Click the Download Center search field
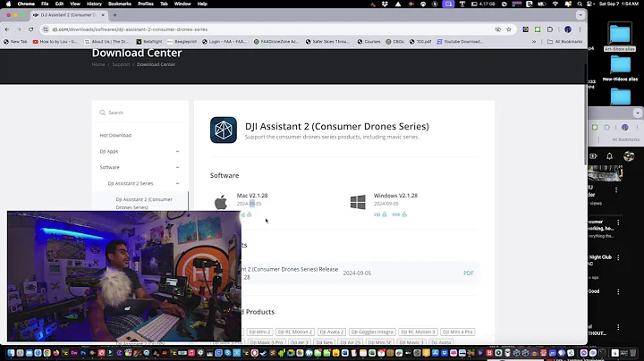The height and width of the screenshot is (361, 644). coord(140,113)
